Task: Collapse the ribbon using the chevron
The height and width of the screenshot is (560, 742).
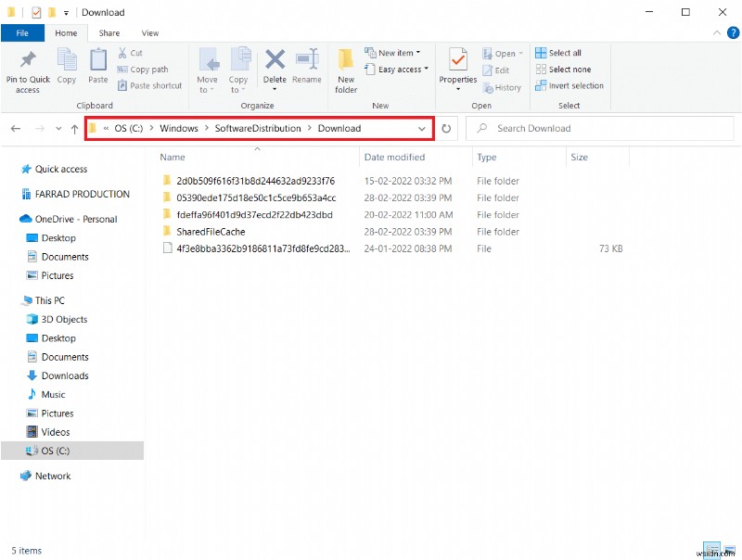Action: 716,32
